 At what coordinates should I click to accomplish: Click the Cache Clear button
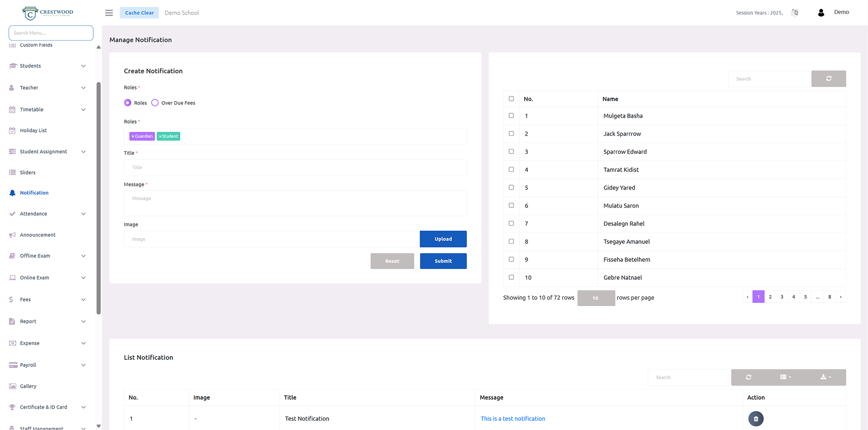[139, 13]
